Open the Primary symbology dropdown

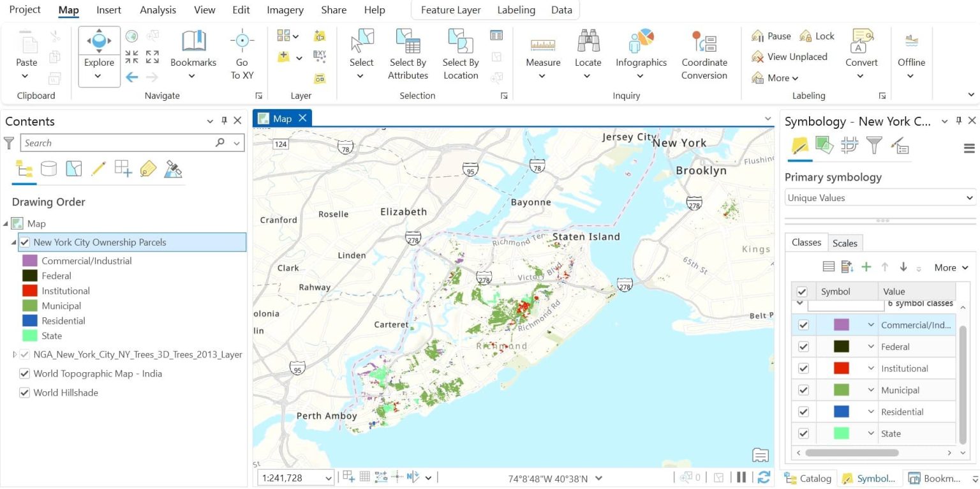coord(879,197)
